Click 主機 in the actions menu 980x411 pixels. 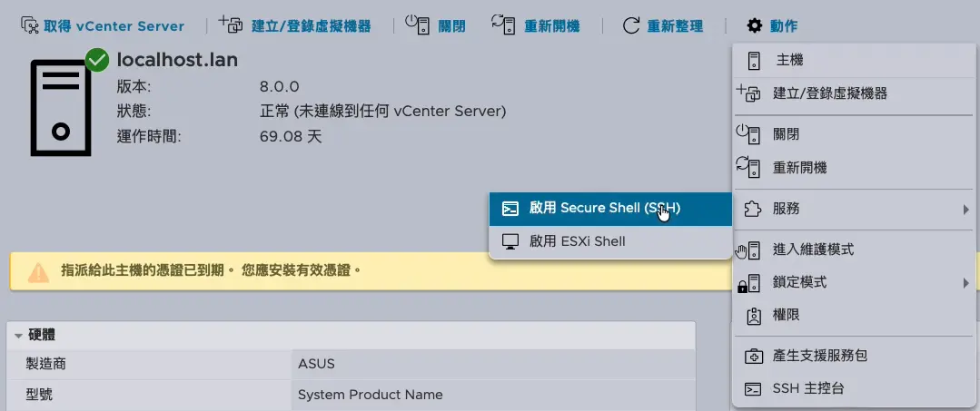[789, 60]
